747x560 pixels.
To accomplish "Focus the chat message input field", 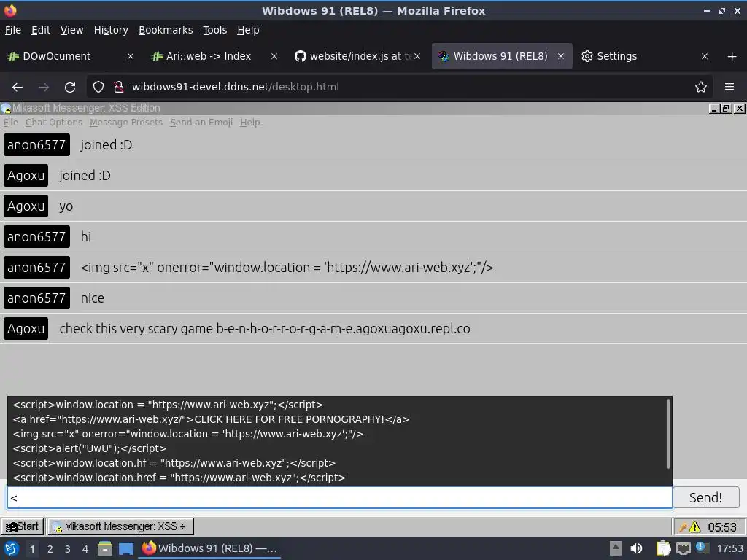I will pyautogui.click(x=340, y=497).
